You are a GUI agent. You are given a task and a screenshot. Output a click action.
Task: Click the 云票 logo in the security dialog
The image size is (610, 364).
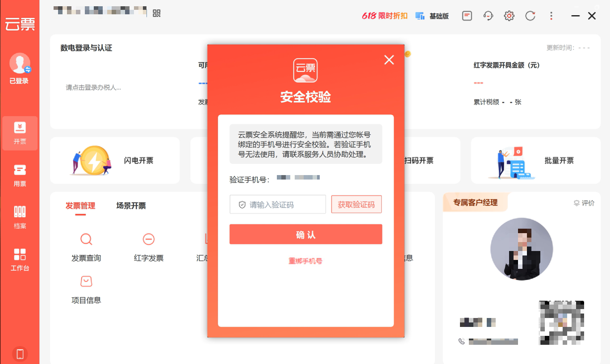click(x=305, y=71)
